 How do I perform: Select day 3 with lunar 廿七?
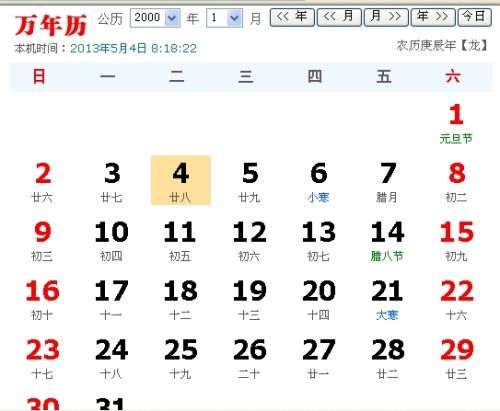pos(112,182)
